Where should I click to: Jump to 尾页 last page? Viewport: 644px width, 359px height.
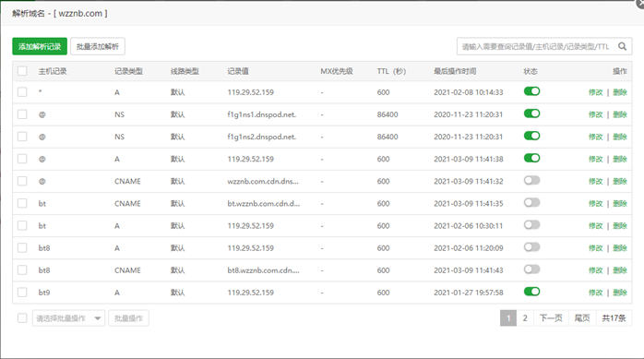pyautogui.click(x=582, y=317)
